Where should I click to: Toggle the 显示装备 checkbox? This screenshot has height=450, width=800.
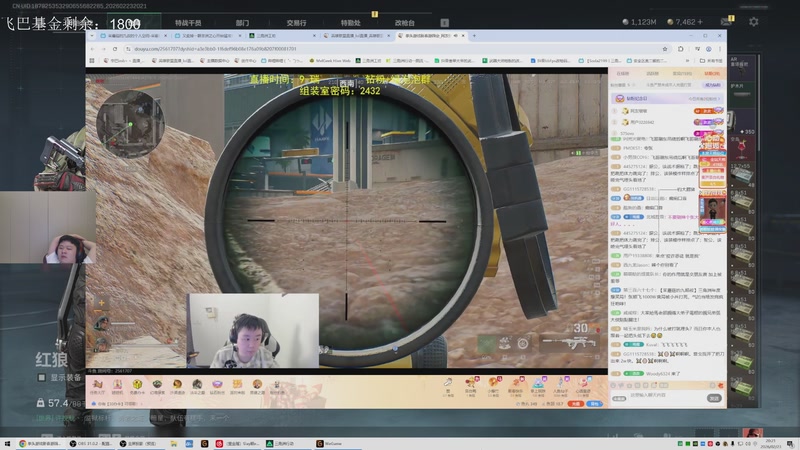pyautogui.click(x=42, y=378)
